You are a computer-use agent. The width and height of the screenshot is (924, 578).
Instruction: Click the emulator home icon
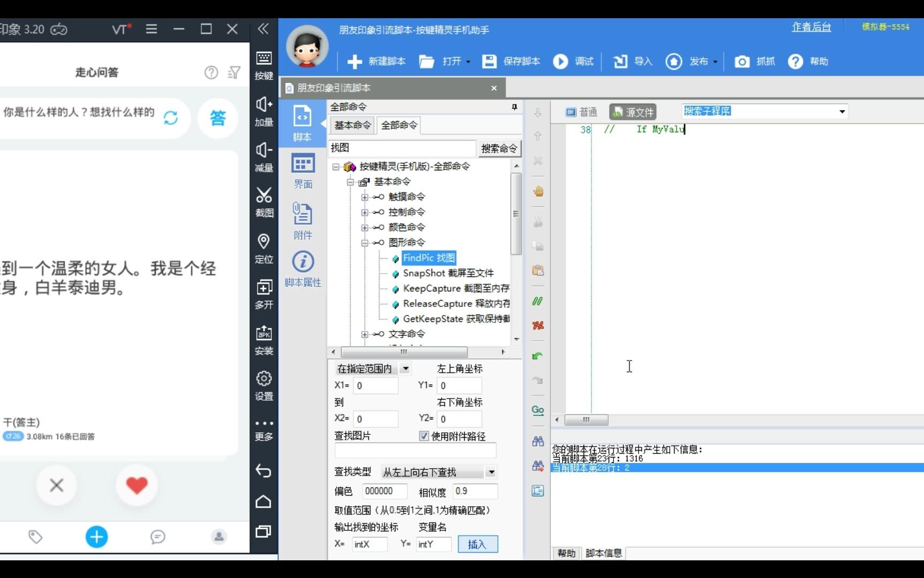263,501
